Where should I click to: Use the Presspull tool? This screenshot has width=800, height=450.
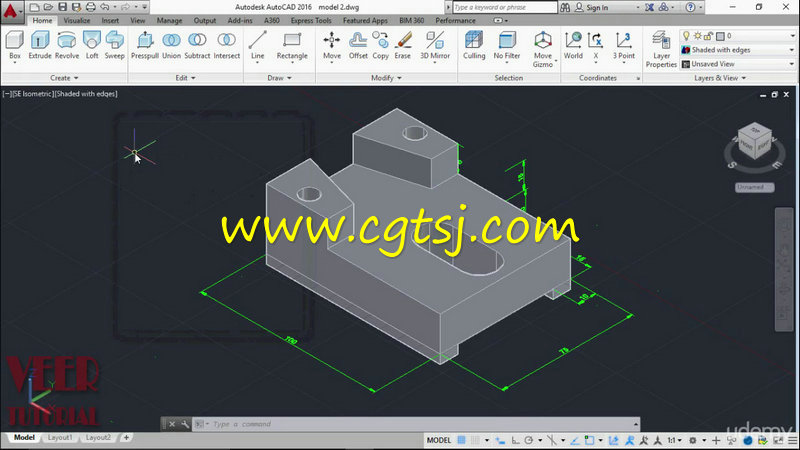(x=145, y=45)
